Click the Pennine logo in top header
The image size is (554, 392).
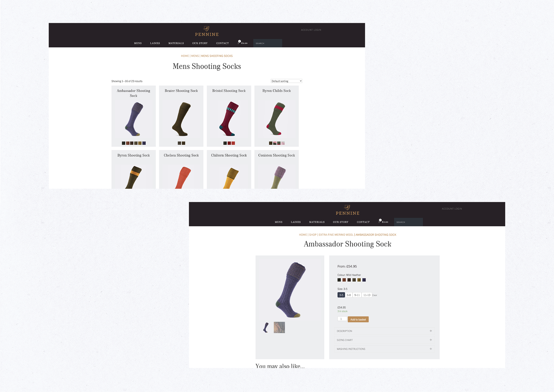click(207, 31)
